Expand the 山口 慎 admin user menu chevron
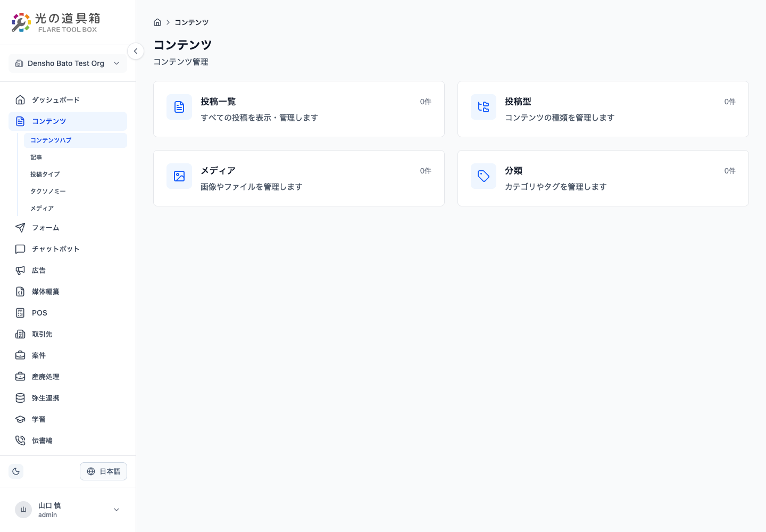Viewport: 766px width, 532px height. [116, 510]
